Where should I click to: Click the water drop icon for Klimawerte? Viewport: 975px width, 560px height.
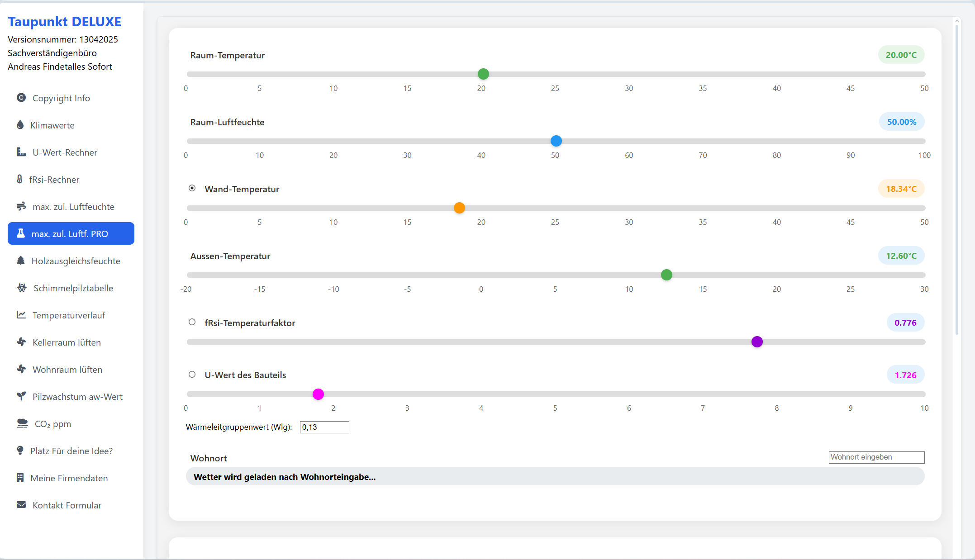[20, 125]
